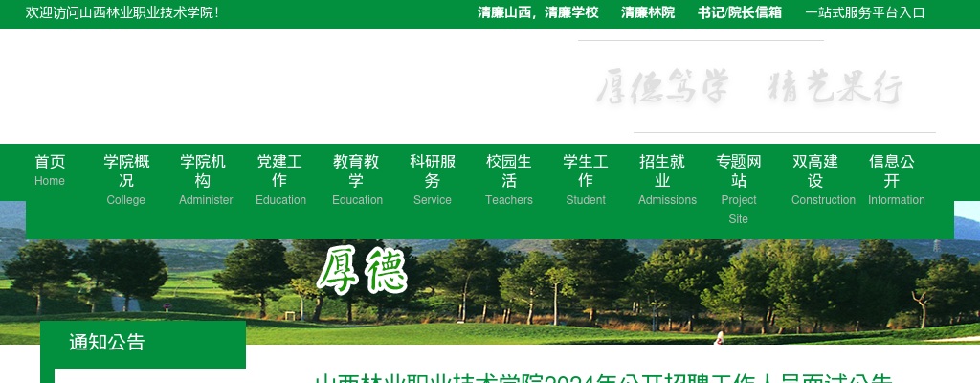Enter the 一站式服务平台入口 portal

click(x=865, y=12)
